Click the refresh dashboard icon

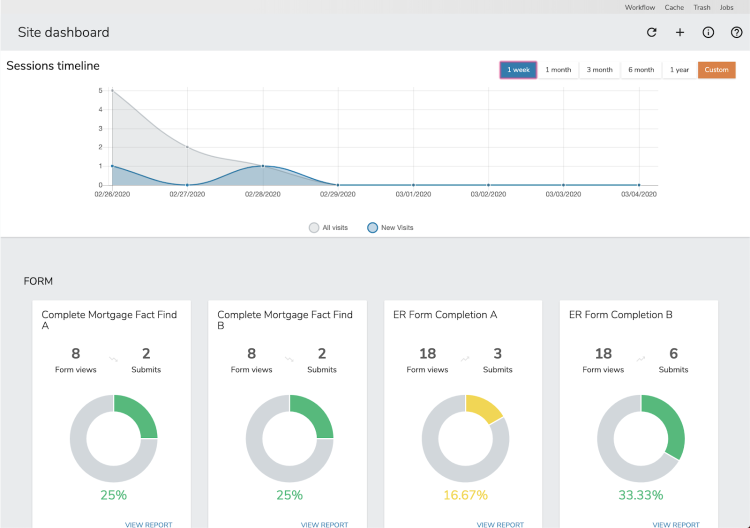point(651,33)
